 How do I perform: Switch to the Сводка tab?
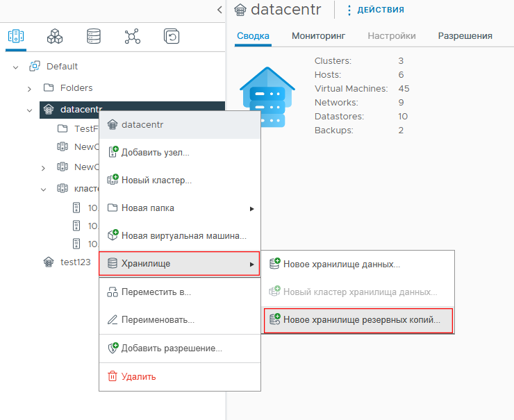[x=253, y=35]
